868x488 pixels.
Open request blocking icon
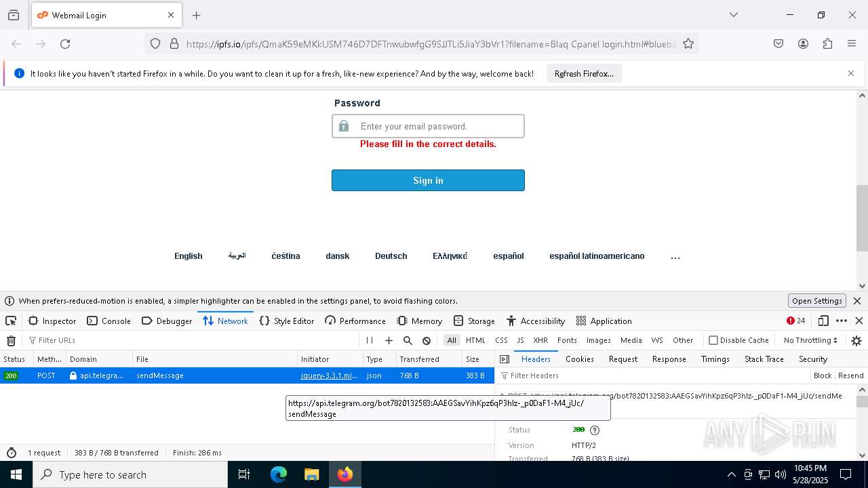427,341
